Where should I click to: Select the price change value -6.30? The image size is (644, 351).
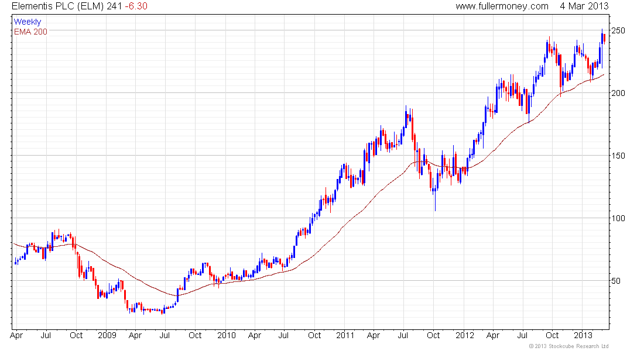click(x=136, y=6)
